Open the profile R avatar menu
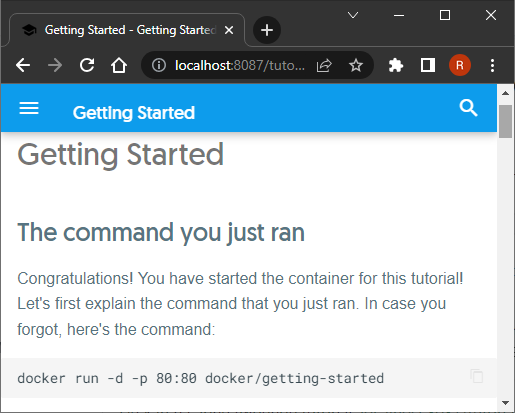 coord(460,65)
